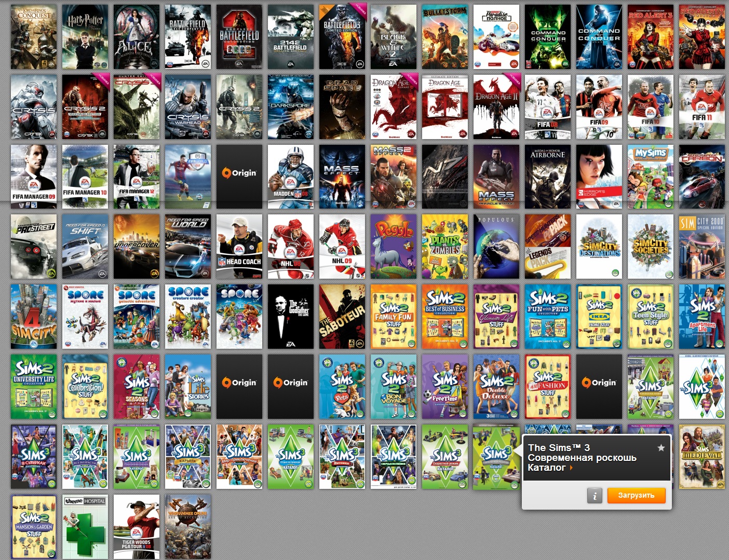Open Need for Speed ProStreet tile
The width and height of the screenshot is (729, 560).
[34, 247]
